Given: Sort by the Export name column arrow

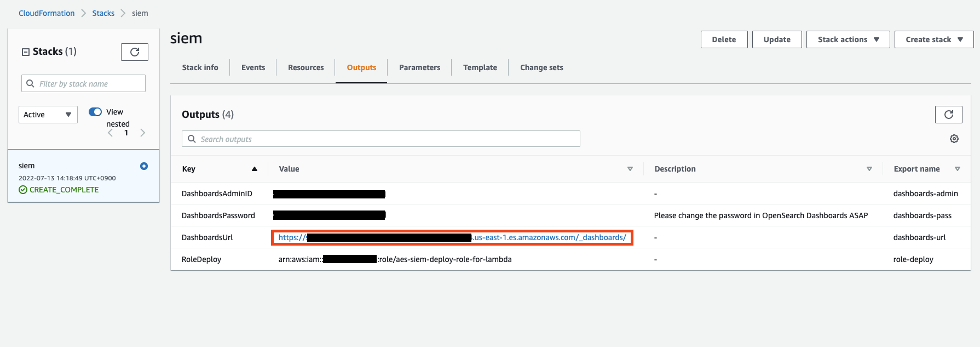Looking at the screenshot, I should 958,169.
